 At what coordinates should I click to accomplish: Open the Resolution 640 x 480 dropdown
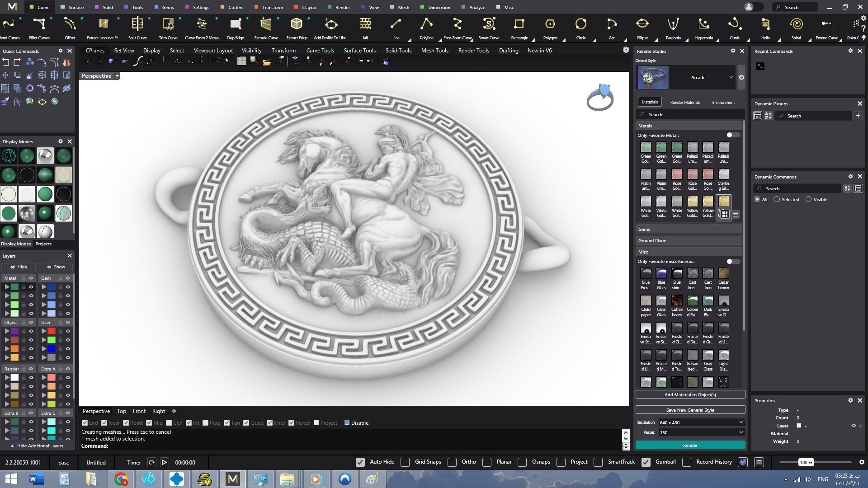coord(701,422)
